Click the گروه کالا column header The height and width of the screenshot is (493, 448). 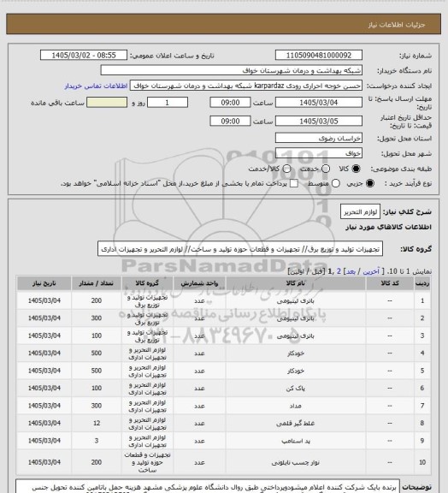coord(147,283)
